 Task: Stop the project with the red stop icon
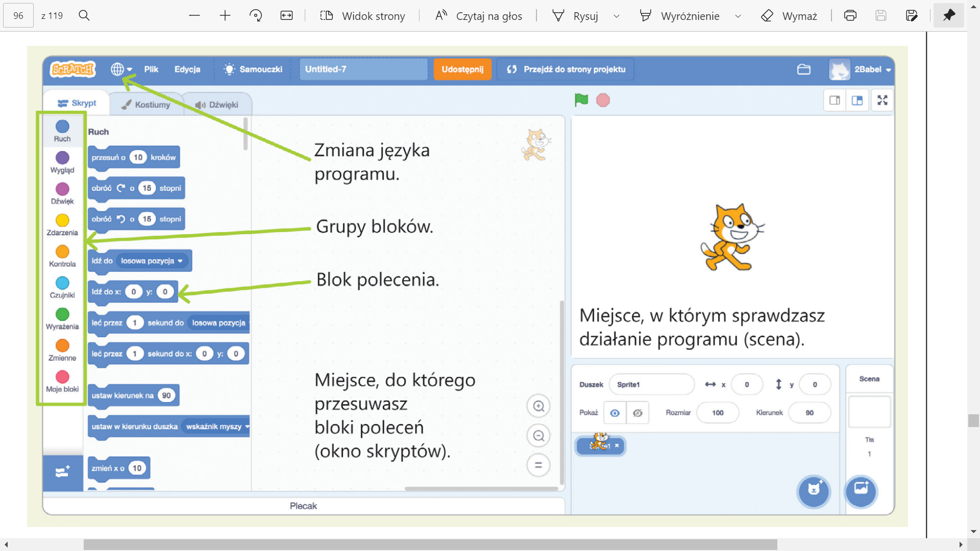coord(603,100)
